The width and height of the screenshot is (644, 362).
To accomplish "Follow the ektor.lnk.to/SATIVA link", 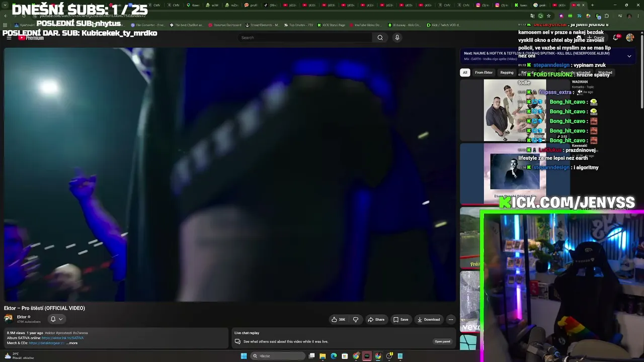I will [x=62, y=338].
